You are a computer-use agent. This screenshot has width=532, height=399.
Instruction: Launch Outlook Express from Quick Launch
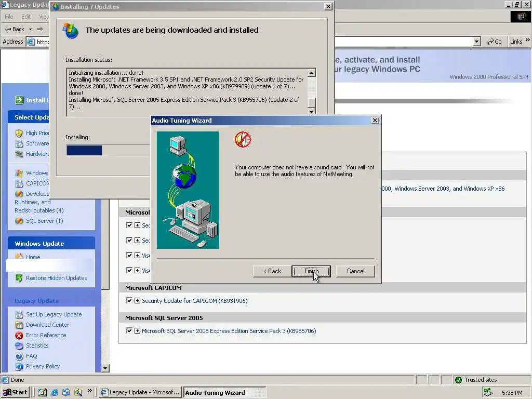point(66,392)
